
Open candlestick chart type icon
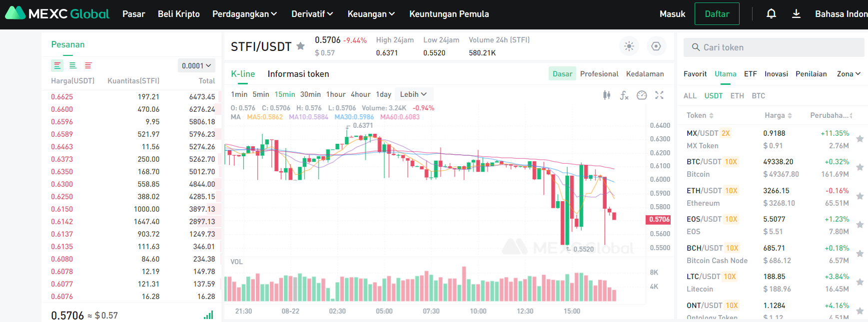(x=607, y=95)
